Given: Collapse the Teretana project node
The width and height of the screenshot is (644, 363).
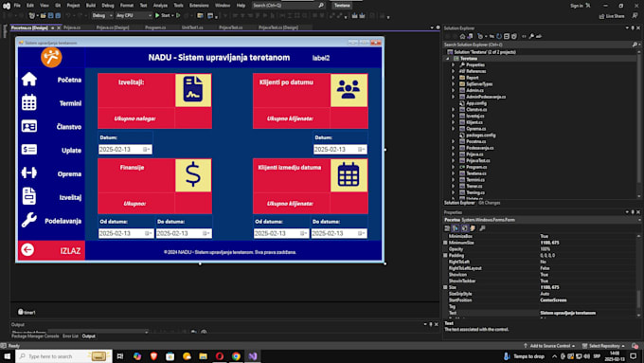Looking at the screenshot, I should click(448, 59).
